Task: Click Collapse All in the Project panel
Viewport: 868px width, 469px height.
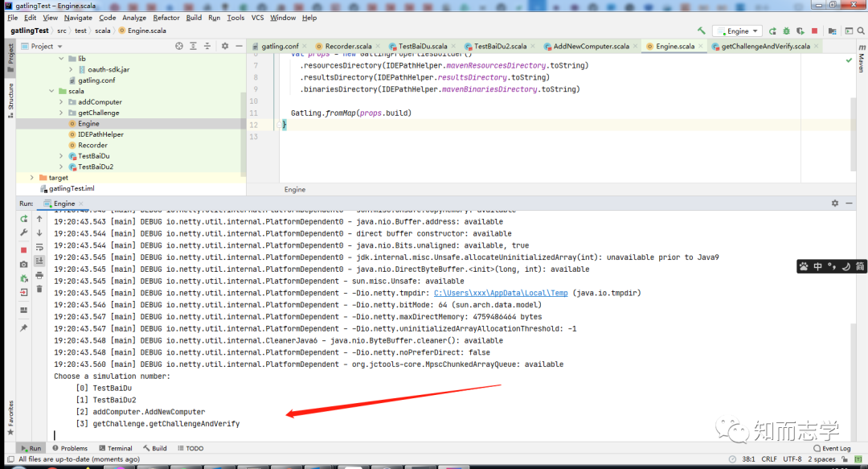Action: tap(207, 46)
